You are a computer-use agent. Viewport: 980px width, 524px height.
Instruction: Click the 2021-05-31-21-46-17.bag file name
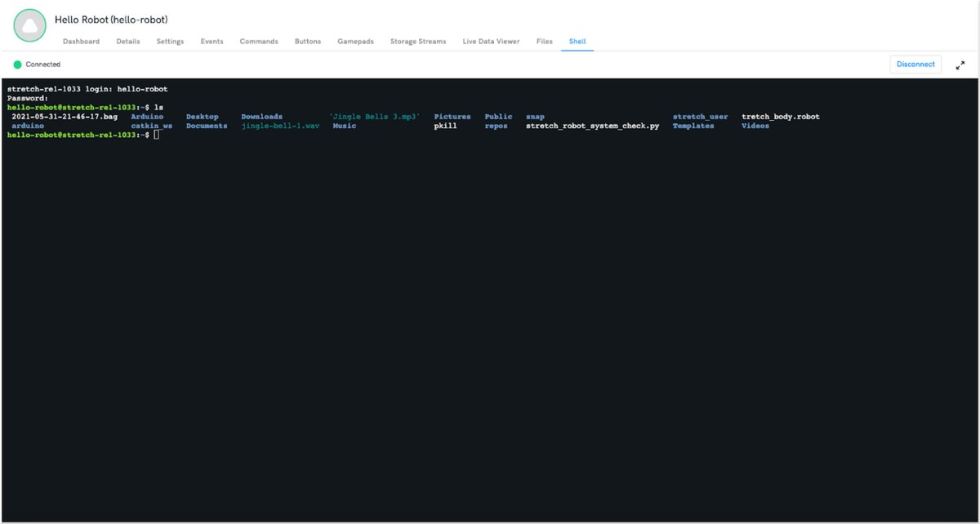pyautogui.click(x=65, y=117)
